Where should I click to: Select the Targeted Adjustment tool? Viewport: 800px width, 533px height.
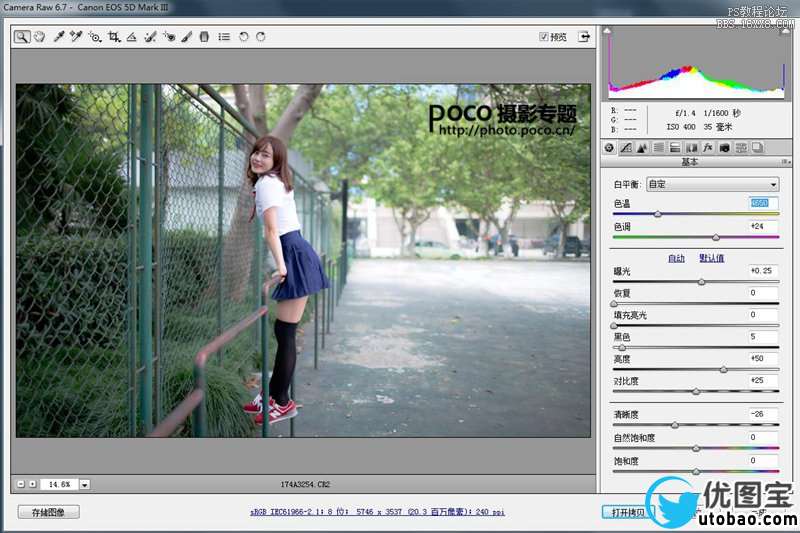[94, 37]
